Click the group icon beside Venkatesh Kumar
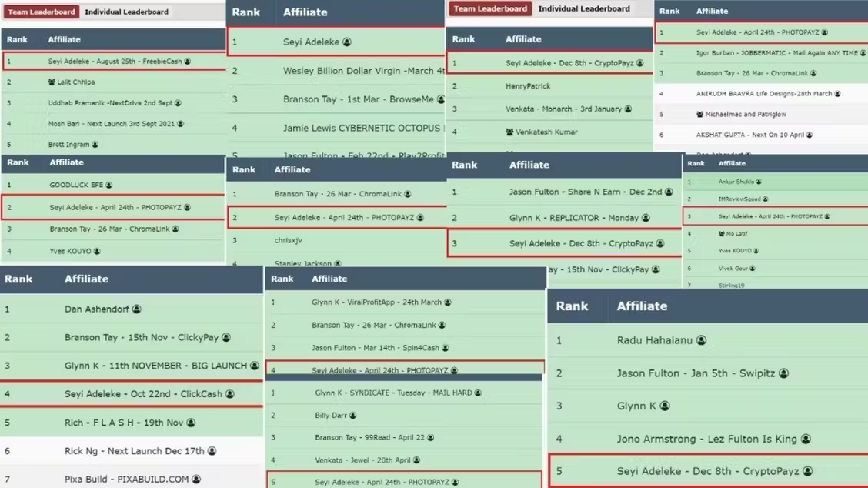Viewport: 868px width, 488px height. click(x=509, y=132)
